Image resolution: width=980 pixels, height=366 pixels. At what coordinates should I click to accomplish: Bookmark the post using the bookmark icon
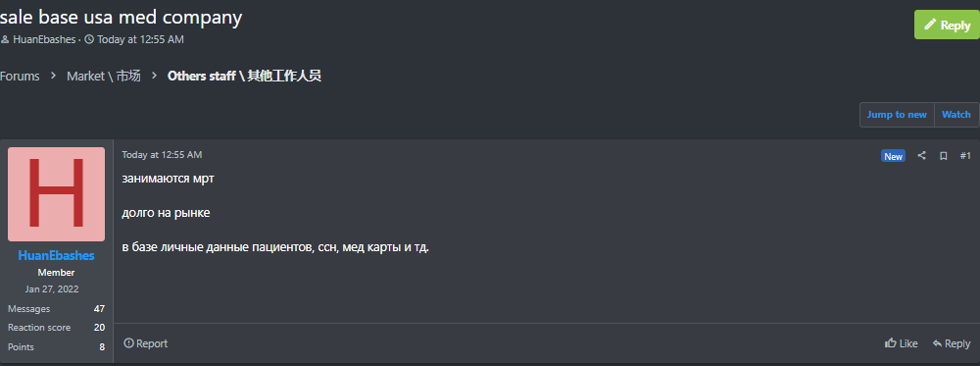click(944, 156)
